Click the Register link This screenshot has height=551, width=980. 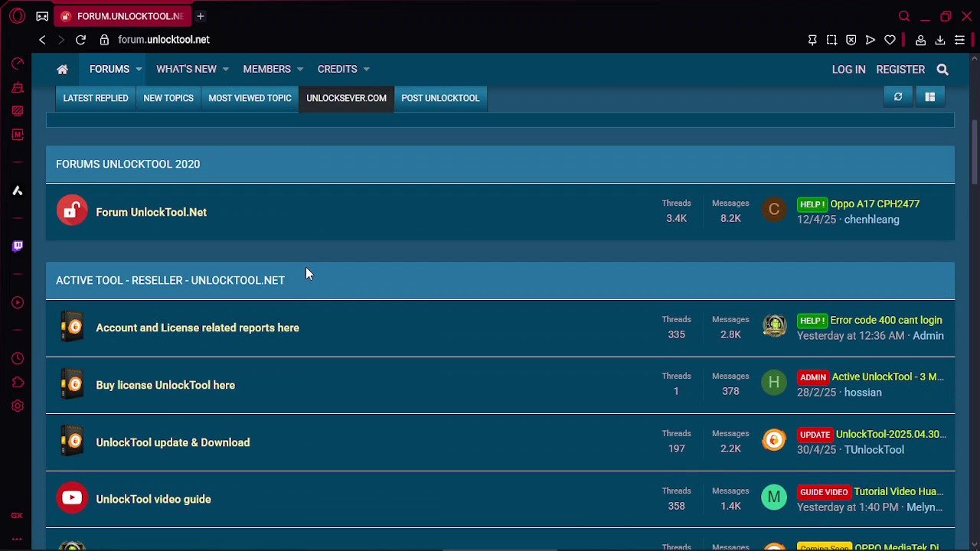pos(900,69)
